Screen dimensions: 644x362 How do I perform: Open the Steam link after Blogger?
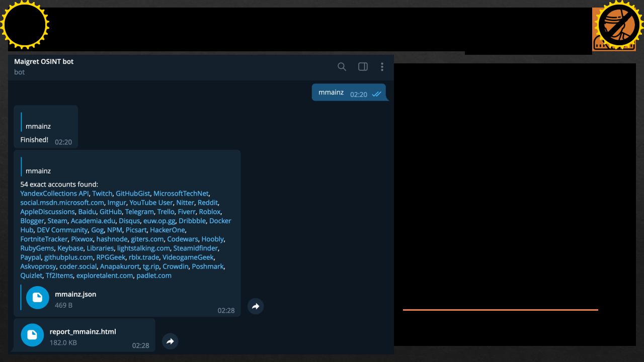(57, 221)
